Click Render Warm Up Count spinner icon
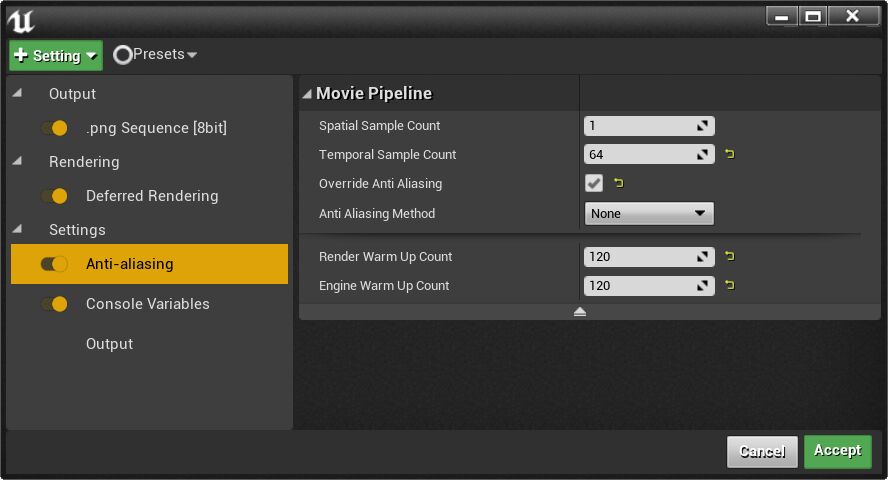This screenshot has width=888, height=480. pyautogui.click(x=702, y=256)
